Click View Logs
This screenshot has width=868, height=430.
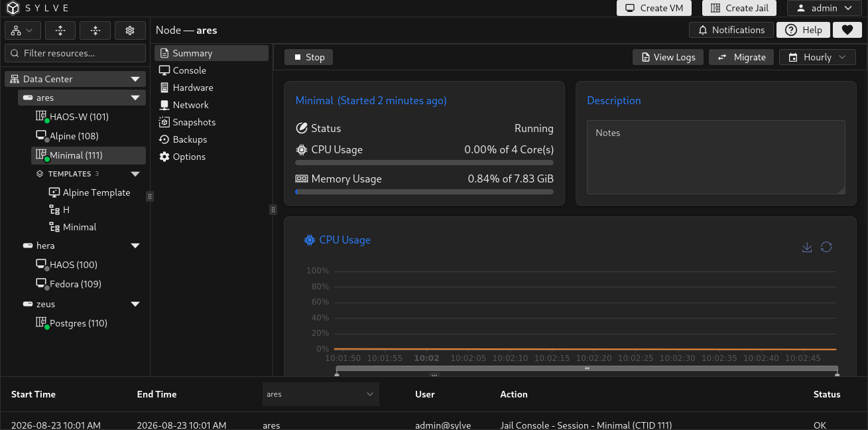668,57
